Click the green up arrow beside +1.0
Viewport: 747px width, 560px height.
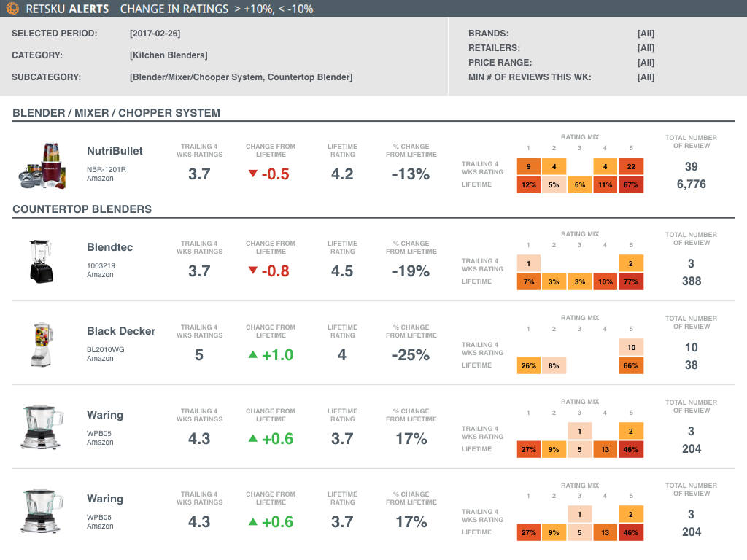click(253, 354)
